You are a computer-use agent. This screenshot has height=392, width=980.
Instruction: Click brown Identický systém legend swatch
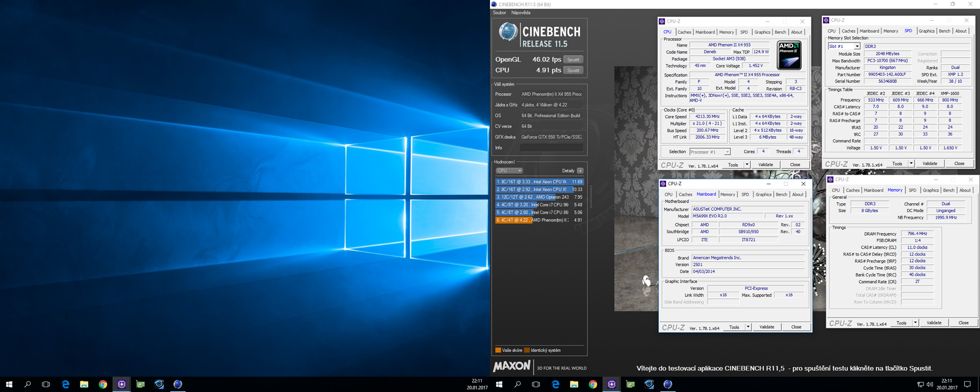pos(527,350)
